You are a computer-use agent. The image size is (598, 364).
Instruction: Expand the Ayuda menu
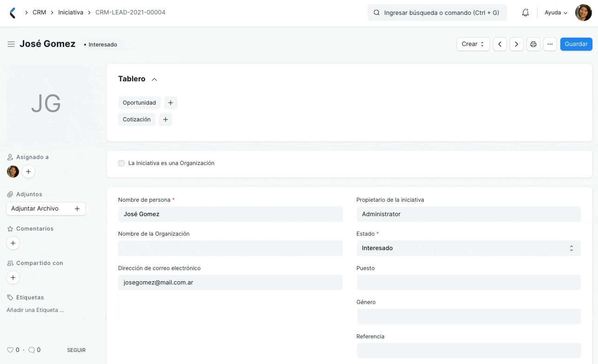(x=556, y=13)
